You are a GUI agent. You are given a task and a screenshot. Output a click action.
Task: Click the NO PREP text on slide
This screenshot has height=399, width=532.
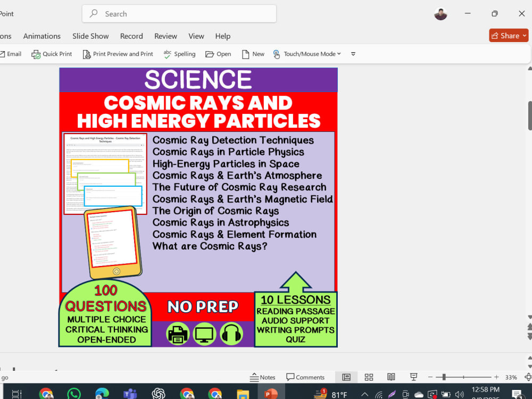pos(203,307)
